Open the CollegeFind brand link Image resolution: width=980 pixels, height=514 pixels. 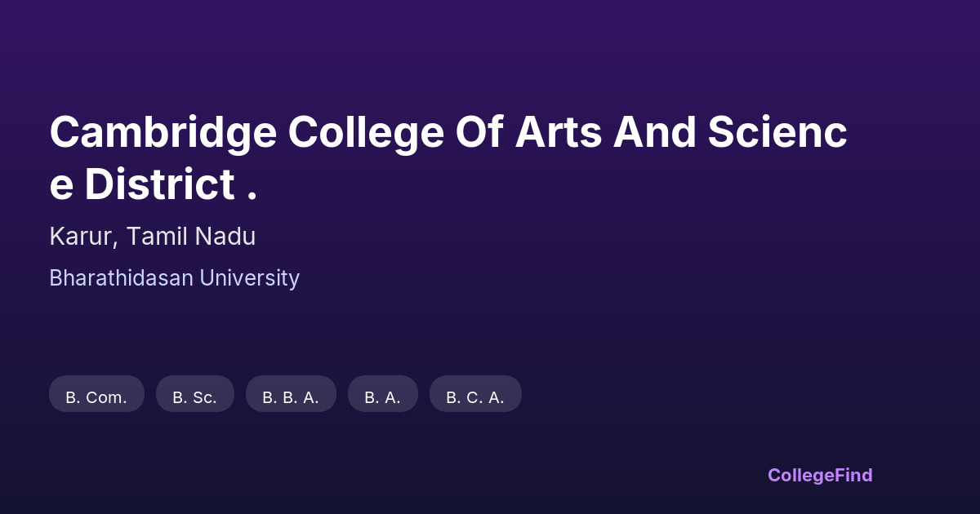[x=820, y=475]
